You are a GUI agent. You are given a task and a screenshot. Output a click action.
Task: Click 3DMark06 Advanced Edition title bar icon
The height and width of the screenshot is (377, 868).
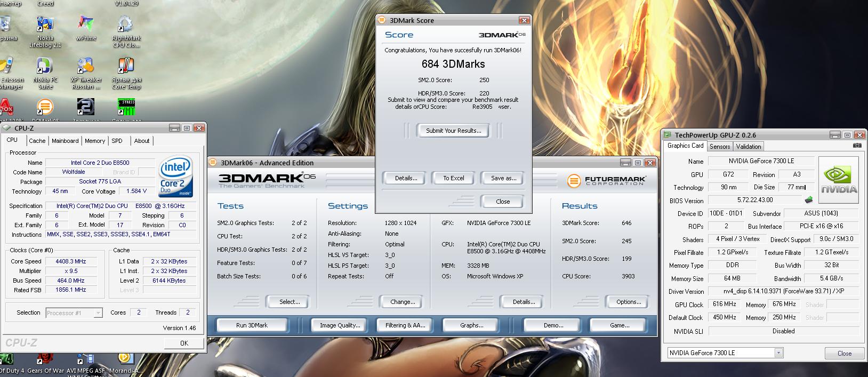(213, 163)
